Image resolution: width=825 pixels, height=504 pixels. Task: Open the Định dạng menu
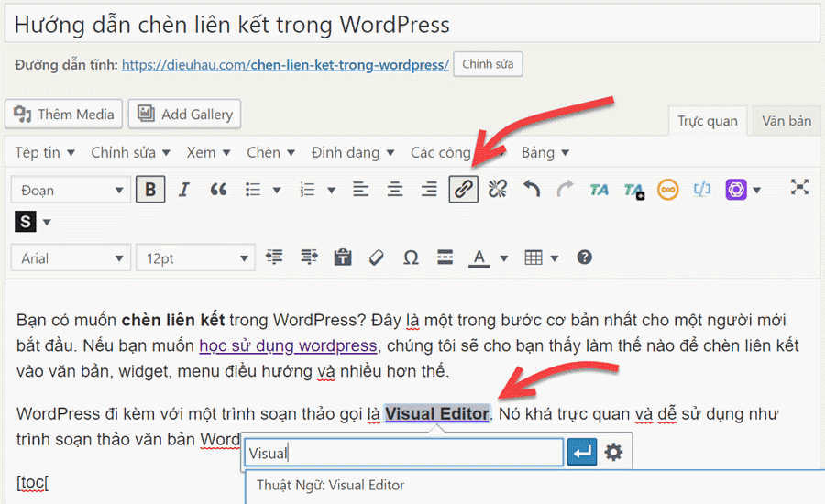(353, 152)
